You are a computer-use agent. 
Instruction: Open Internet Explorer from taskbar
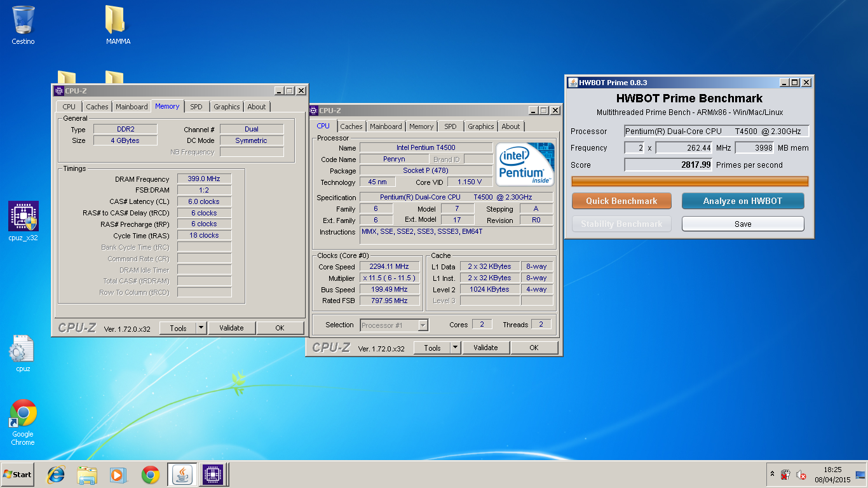click(56, 475)
